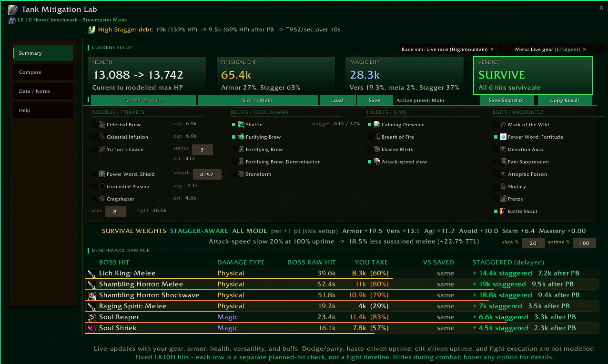Open the Meta: Live gear selector
This screenshot has height=364, width=608.
coord(550,49)
